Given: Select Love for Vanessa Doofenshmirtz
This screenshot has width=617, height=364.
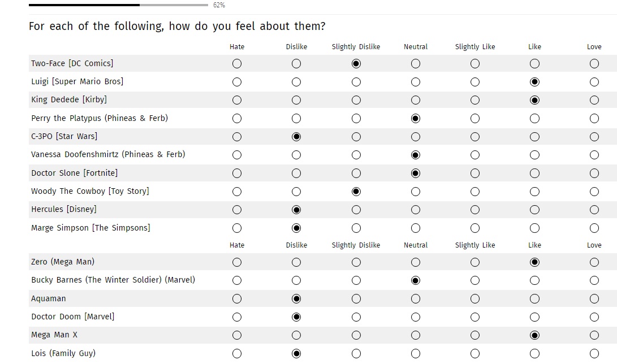Looking at the screenshot, I should point(594,155).
